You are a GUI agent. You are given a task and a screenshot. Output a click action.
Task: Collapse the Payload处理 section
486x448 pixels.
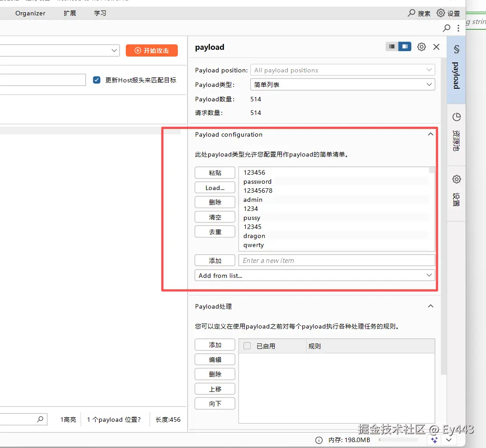point(430,306)
